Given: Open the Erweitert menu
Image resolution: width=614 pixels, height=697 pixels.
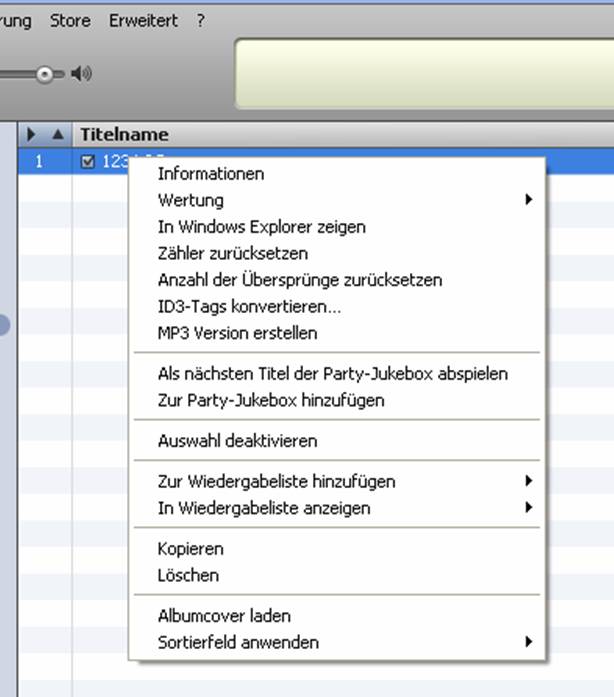Looking at the screenshot, I should [x=143, y=20].
